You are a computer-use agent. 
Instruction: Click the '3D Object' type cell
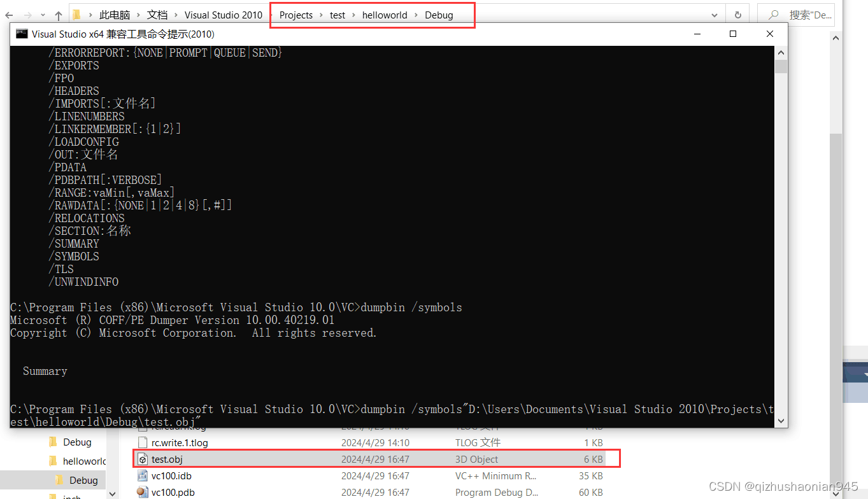click(477, 459)
